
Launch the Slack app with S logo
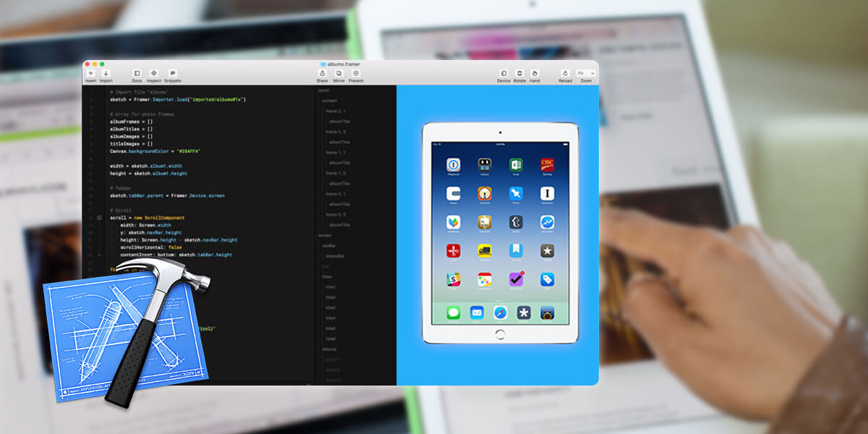coord(454,279)
